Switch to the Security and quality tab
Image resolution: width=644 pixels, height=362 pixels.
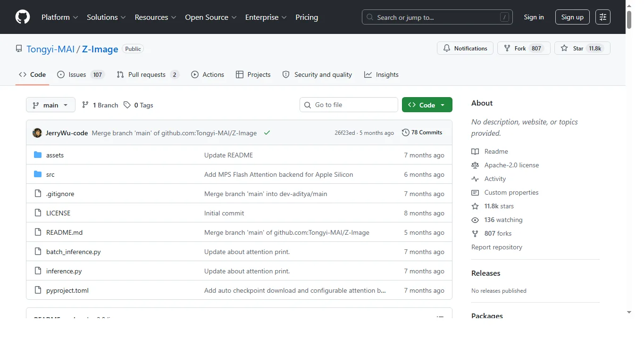tap(317, 74)
